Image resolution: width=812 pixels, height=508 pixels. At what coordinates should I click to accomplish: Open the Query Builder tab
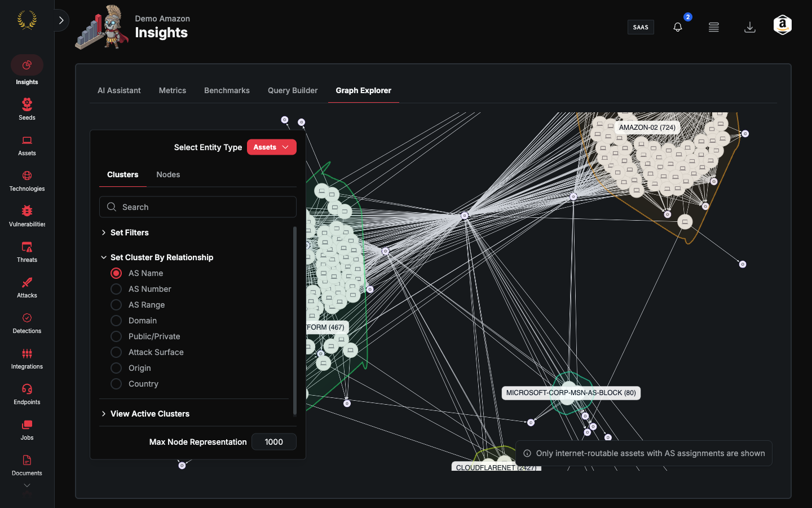pos(293,90)
